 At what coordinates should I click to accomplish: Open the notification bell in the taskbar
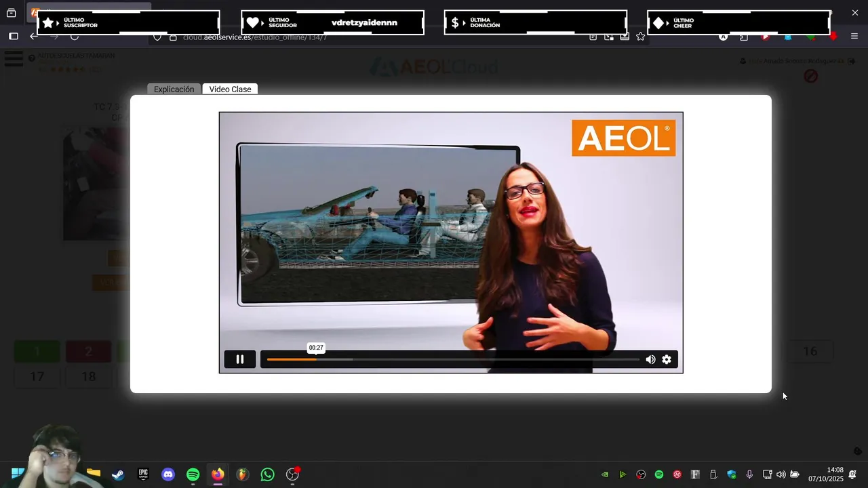(x=852, y=474)
